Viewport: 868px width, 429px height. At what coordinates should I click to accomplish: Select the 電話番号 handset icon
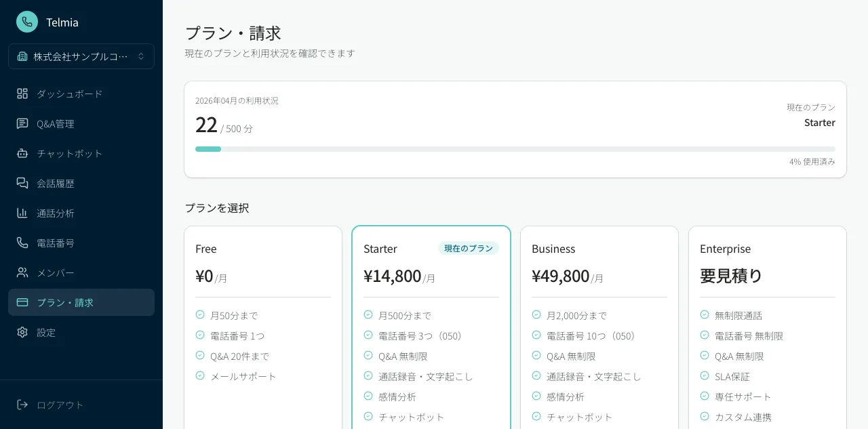[x=22, y=243]
